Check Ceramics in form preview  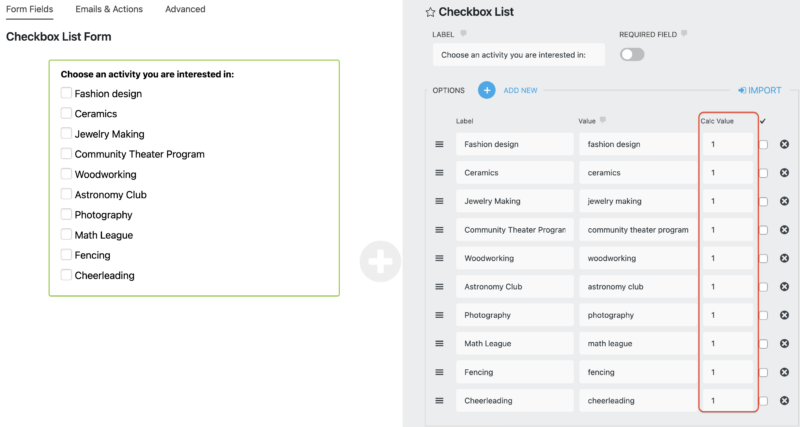66,113
